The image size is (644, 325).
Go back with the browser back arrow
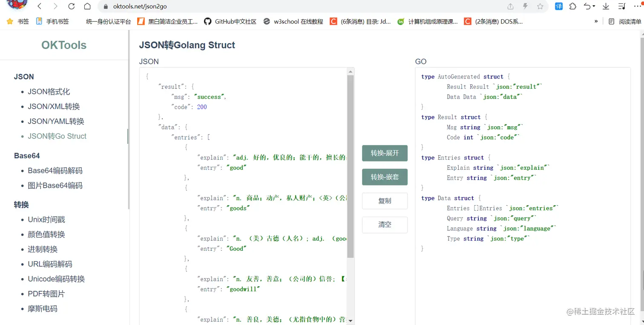click(x=40, y=6)
